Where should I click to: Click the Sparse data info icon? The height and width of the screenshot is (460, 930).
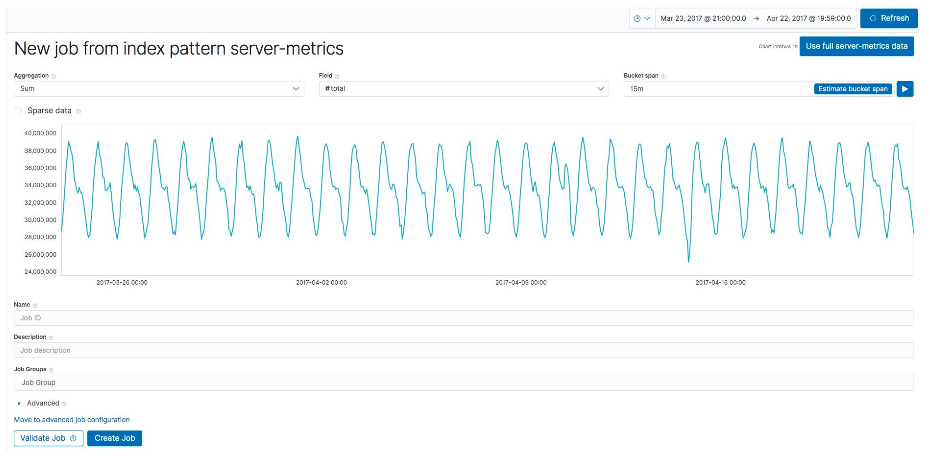[x=79, y=111]
